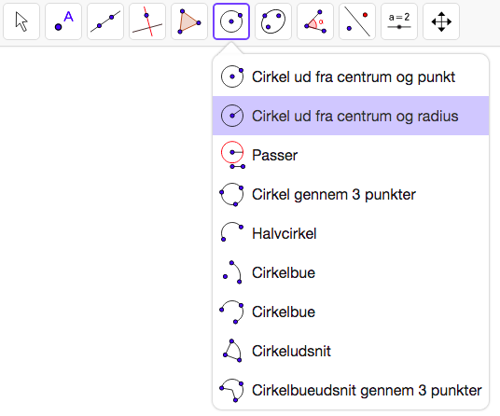Image resolution: width=500 pixels, height=416 pixels.
Task: Choose Cirkel gennem 3 punkter
Action: [351, 194]
